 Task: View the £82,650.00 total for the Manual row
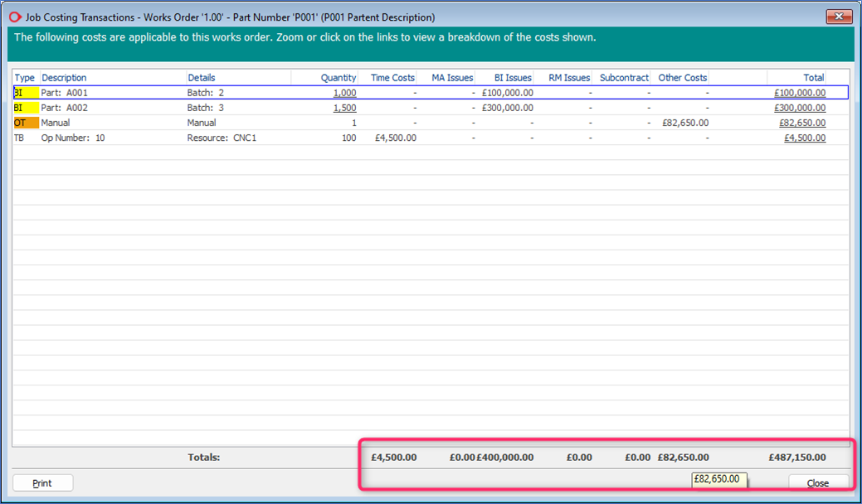click(801, 122)
